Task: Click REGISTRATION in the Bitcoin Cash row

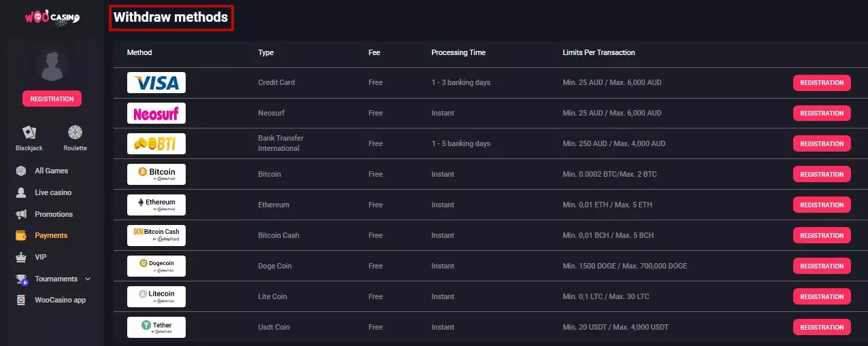Action: tap(822, 235)
